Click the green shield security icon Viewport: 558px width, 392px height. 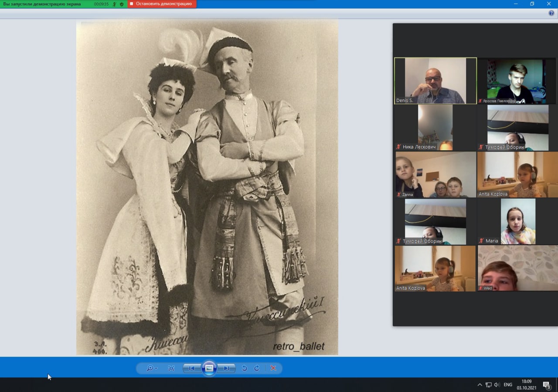[122, 4]
